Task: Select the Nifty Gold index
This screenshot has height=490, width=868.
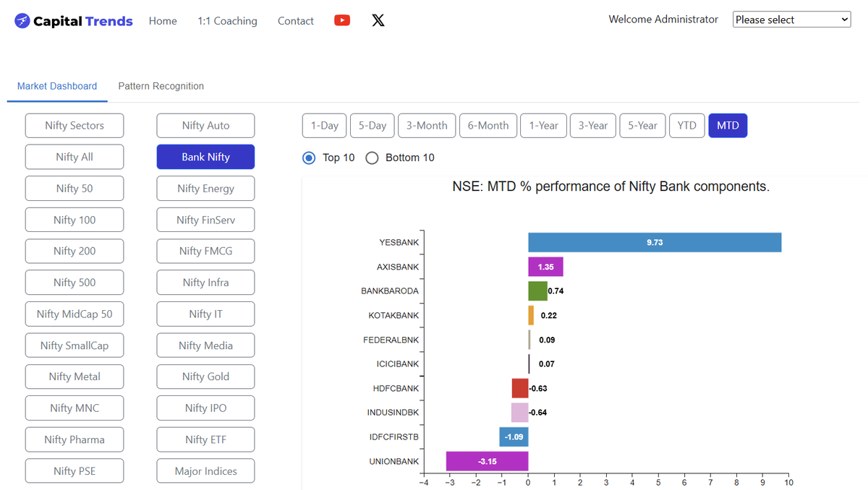Action: tap(206, 377)
